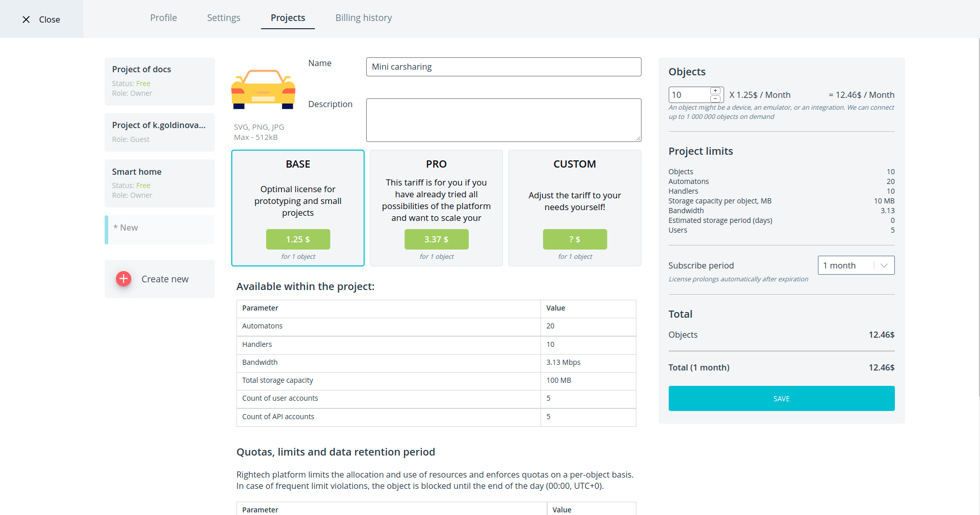The width and height of the screenshot is (980, 515).
Task: Choose the BASE 1.25 $ price button
Action: coord(298,239)
